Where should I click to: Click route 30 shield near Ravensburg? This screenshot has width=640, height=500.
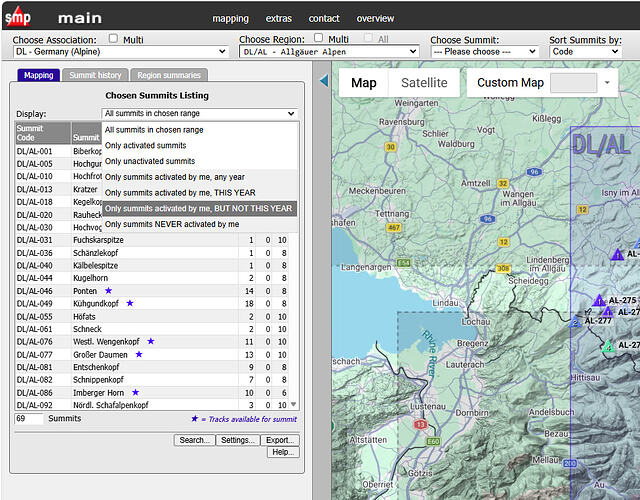pyautogui.click(x=391, y=147)
